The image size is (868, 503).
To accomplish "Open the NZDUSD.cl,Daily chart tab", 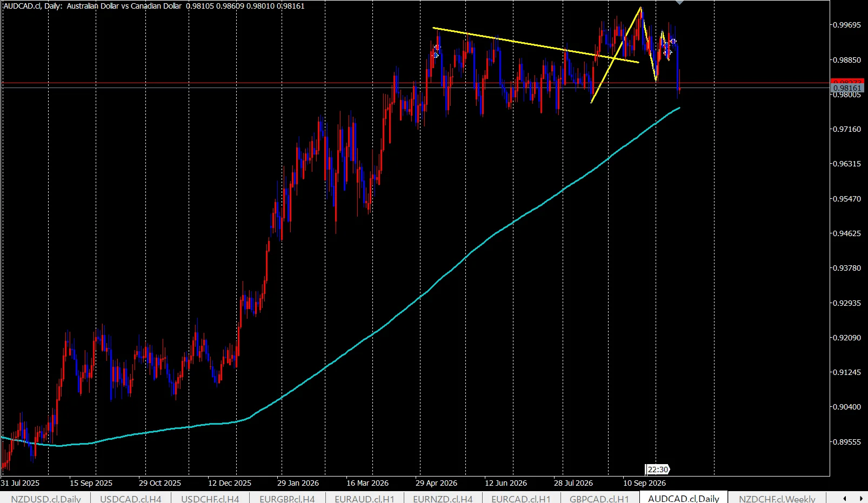I will (46, 498).
